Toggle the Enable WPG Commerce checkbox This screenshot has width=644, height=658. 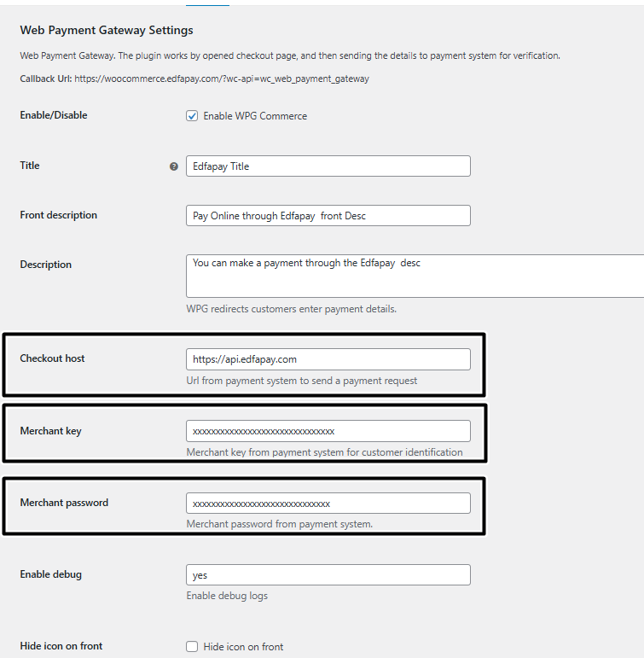[x=192, y=116]
